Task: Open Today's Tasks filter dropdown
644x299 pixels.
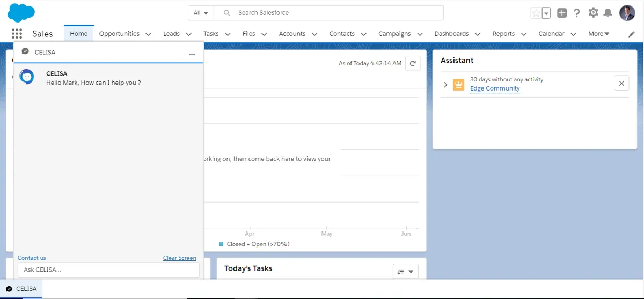Action: pyautogui.click(x=405, y=272)
